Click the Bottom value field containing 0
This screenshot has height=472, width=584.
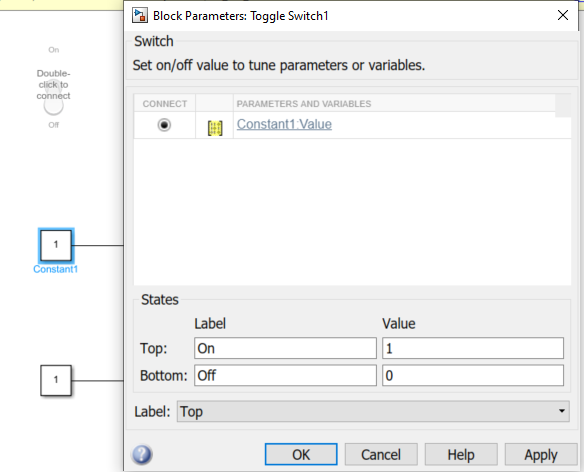pos(473,375)
